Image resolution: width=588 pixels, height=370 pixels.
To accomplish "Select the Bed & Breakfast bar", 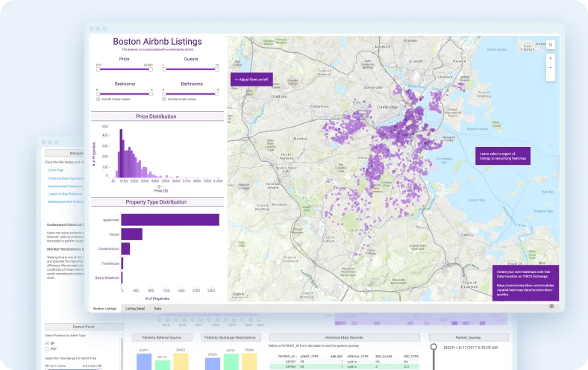I will (122, 277).
